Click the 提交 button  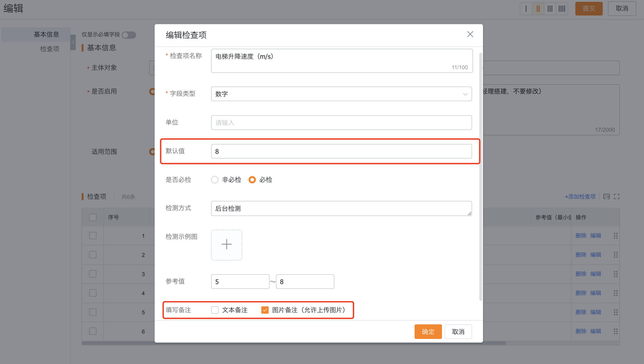tap(589, 8)
